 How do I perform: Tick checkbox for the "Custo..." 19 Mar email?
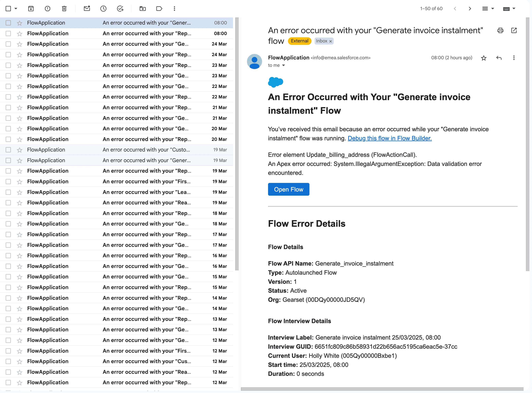click(x=8, y=150)
